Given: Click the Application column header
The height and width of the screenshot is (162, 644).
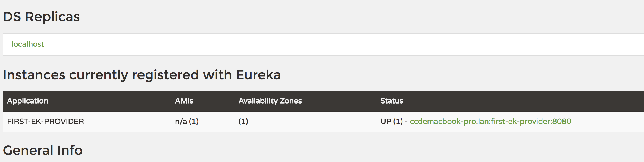Looking at the screenshot, I should pos(27,101).
